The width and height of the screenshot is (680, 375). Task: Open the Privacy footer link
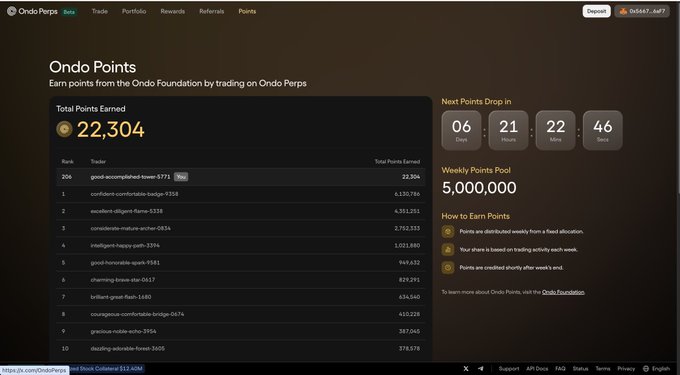(626, 368)
